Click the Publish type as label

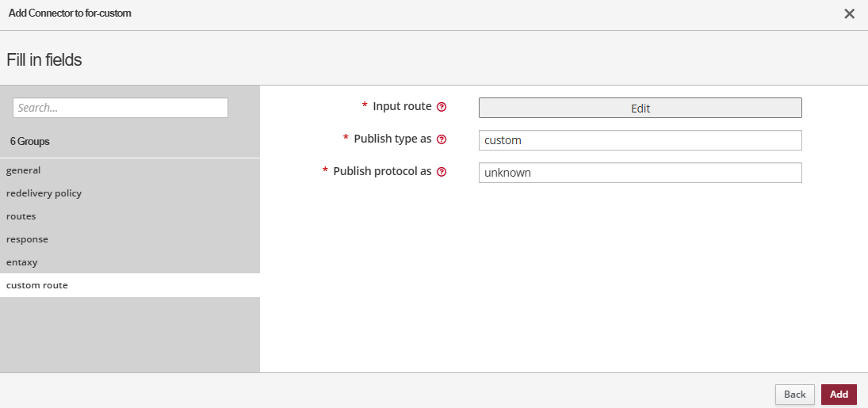[392, 139]
